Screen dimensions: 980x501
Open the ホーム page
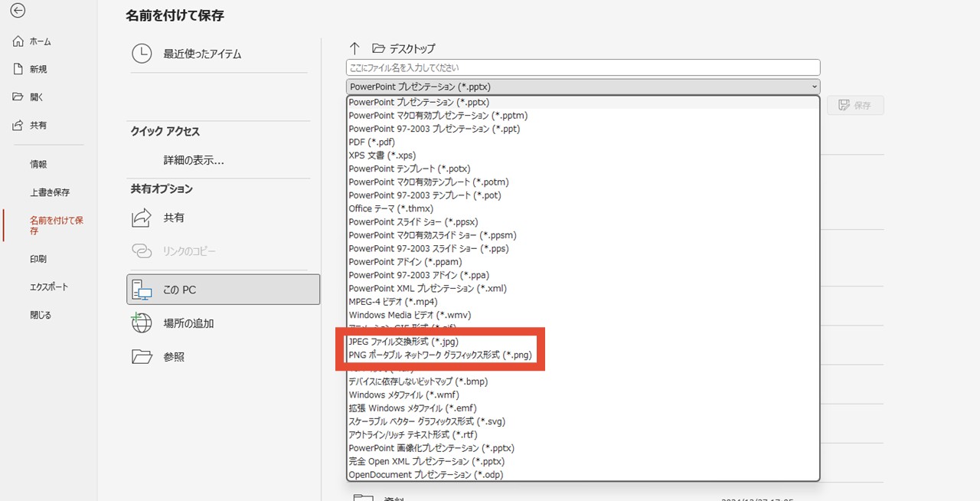(x=41, y=41)
